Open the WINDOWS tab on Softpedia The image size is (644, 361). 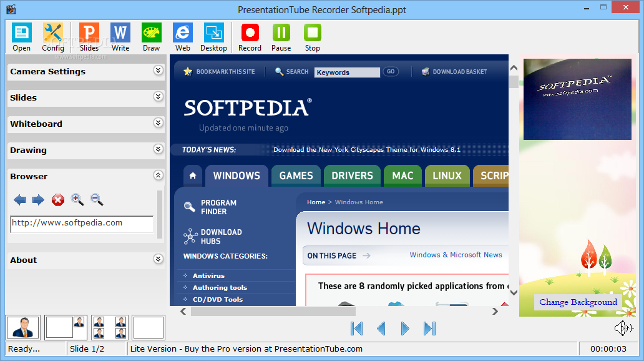pyautogui.click(x=237, y=176)
